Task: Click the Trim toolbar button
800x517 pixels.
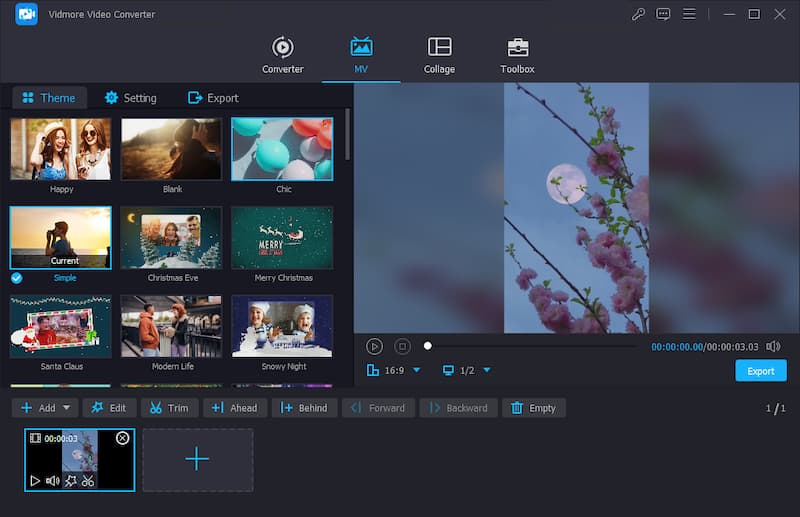Action: pyautogui.click(x=169, y=408)
